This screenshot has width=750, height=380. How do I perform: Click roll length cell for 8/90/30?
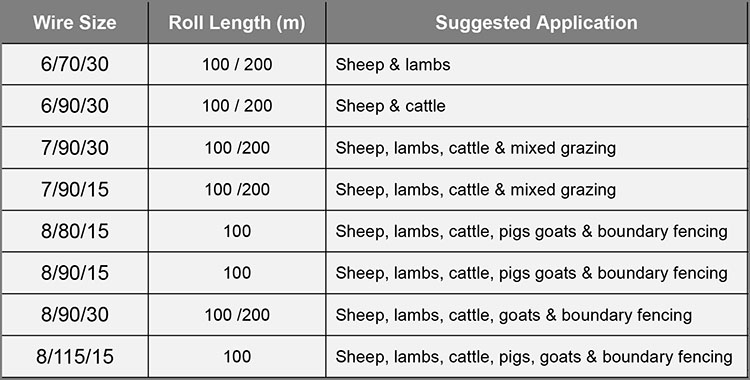point(237,314)
